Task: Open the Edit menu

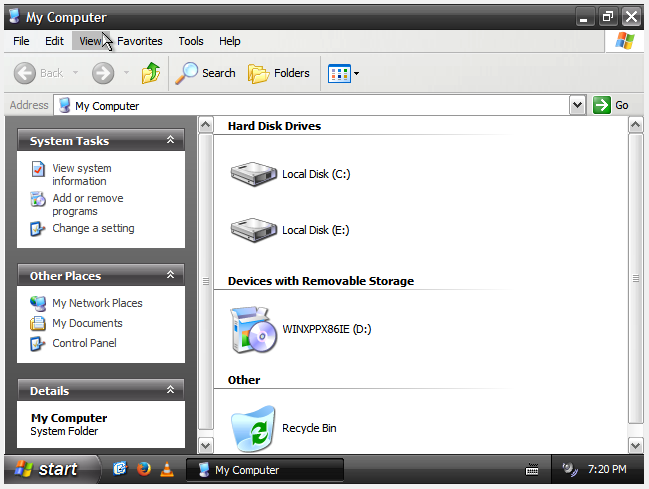Action: click(54, 41)
